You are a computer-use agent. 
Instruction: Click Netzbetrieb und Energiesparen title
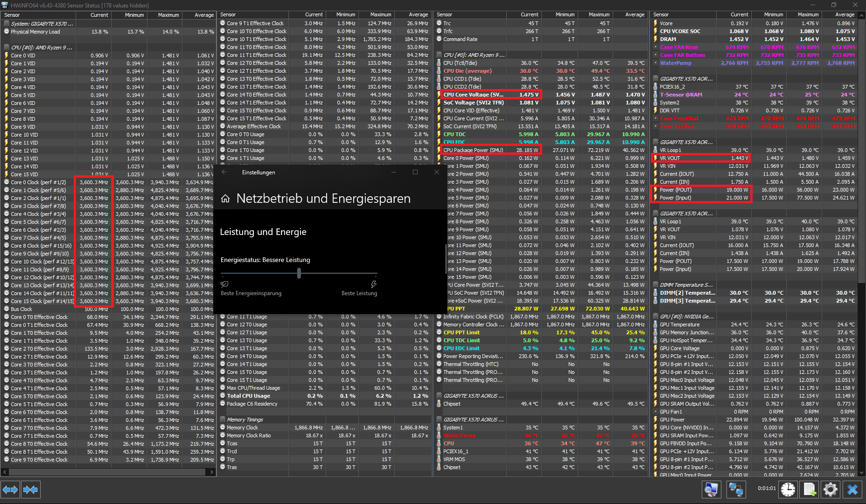pos(323,199)
